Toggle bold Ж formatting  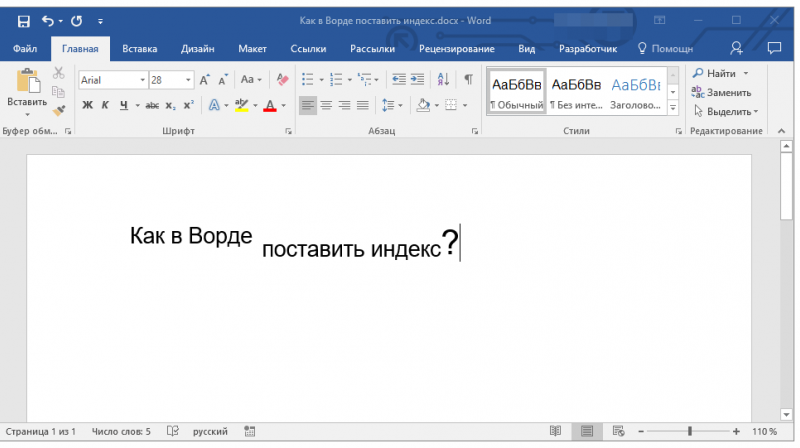87,105
